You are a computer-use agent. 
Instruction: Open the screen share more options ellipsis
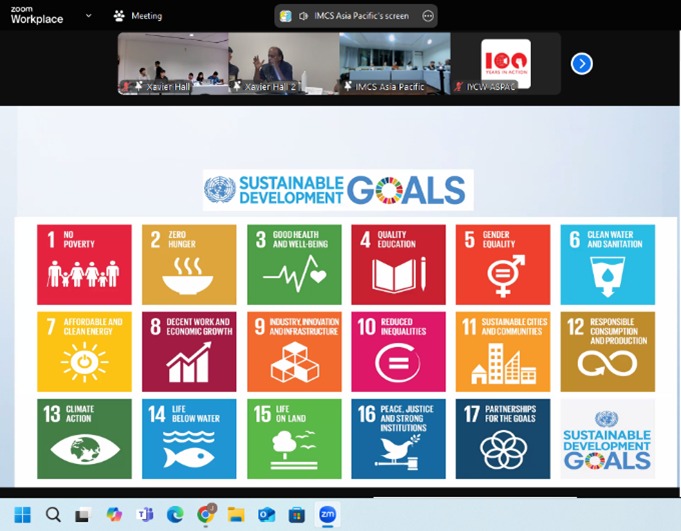pos(428,16)
